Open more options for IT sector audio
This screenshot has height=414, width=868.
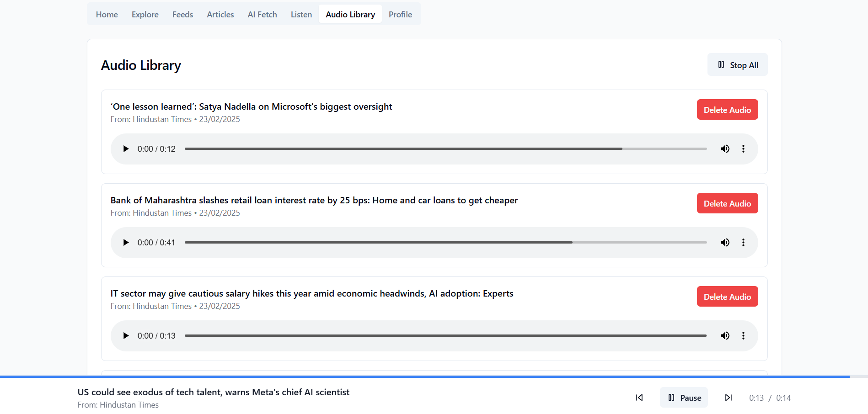coord(743,336)
